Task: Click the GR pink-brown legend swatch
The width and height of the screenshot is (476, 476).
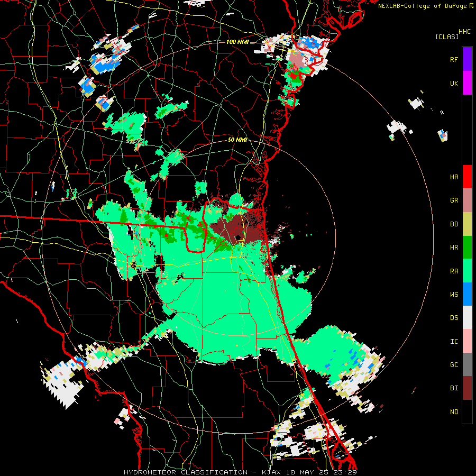Action: [467, 200]
